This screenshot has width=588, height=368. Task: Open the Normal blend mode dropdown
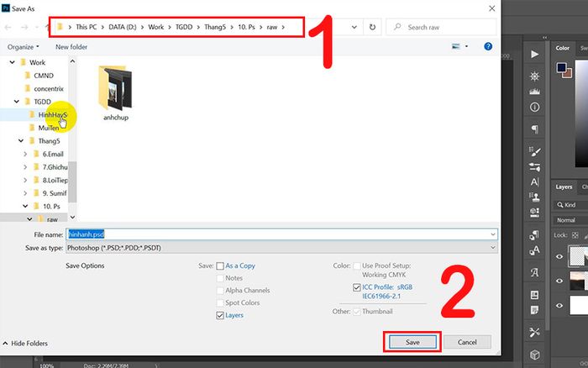[570, 220]
